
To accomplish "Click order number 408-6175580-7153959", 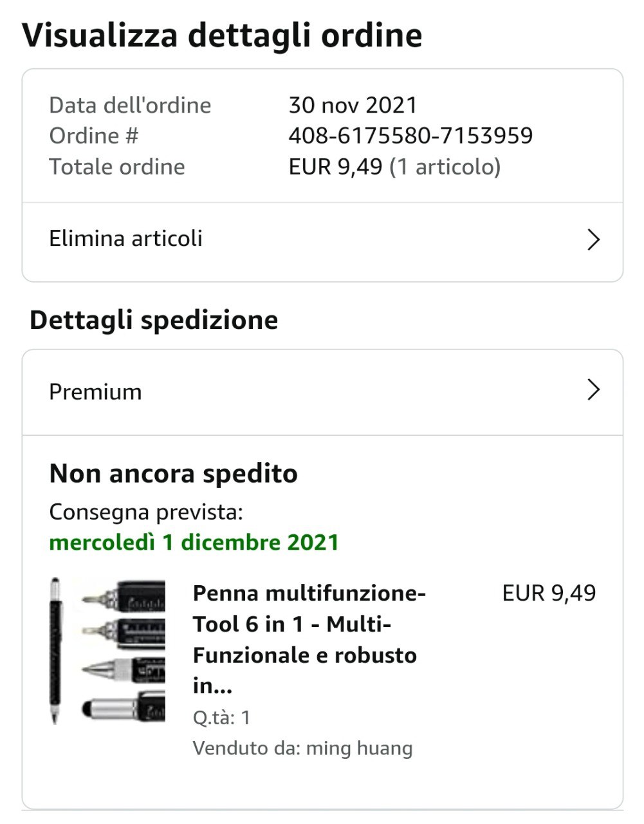I will tap(410, 136).
